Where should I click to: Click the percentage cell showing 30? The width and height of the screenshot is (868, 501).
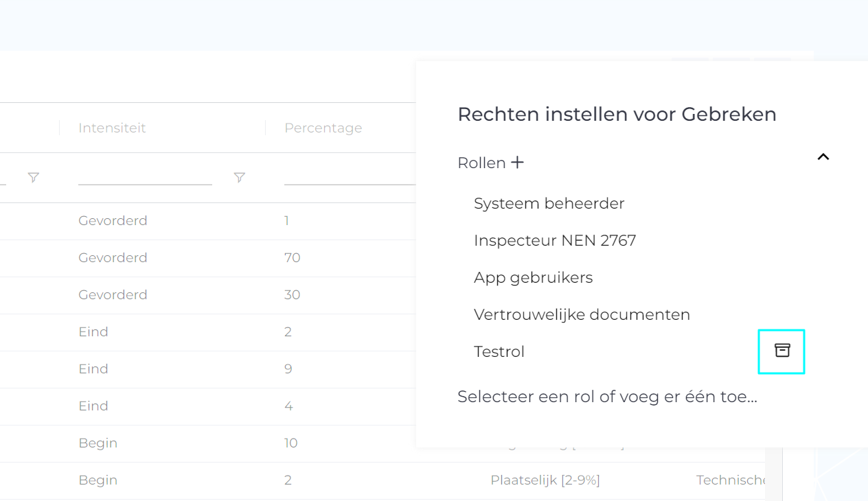pos(293,294)
